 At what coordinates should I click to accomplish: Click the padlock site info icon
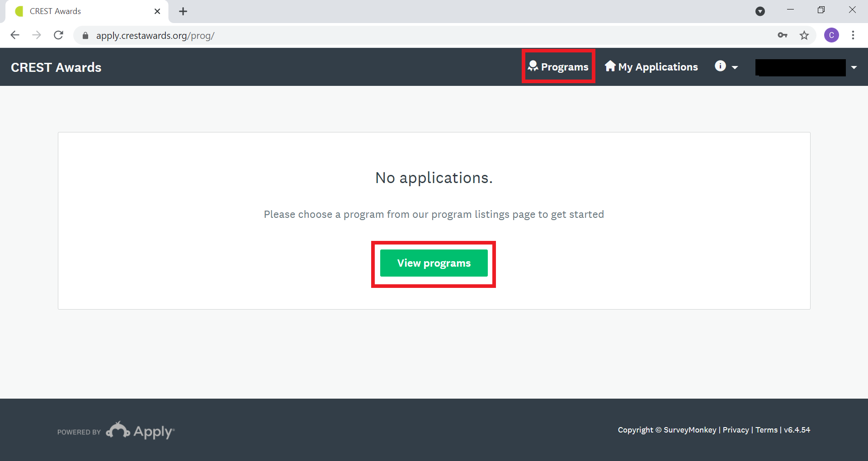[85, 36]
